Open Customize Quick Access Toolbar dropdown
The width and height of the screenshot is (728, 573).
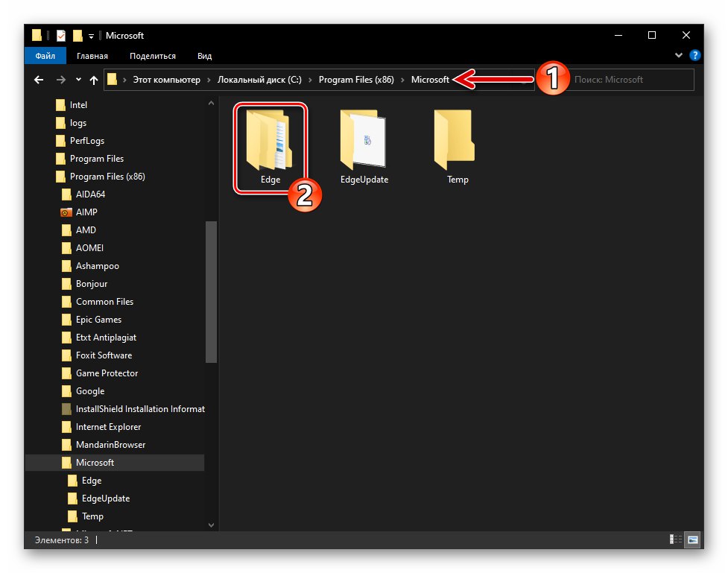point(91,37)
